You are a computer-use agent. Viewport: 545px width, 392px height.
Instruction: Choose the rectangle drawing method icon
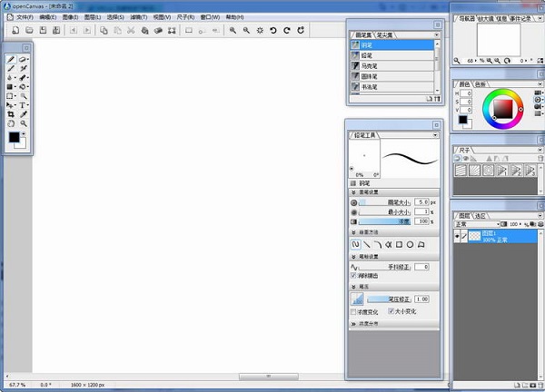(399, 244)
